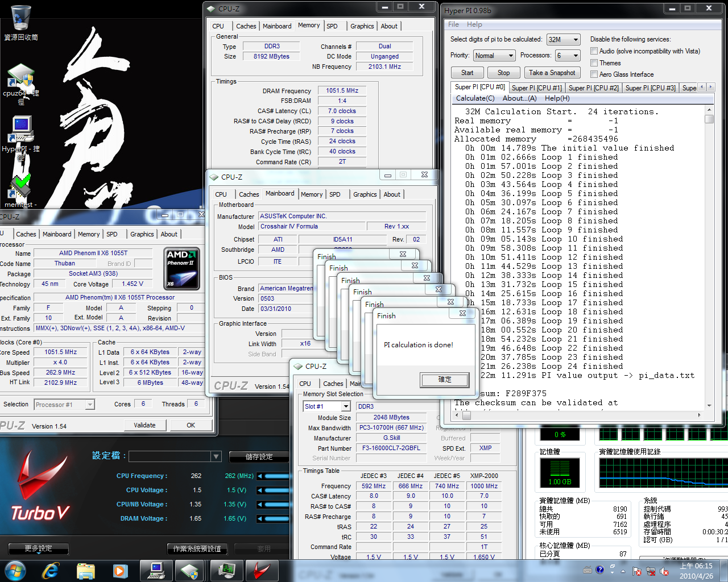This screenshot has height=582, width=728.
Task: Click the Show Desktop strip at taskbar end
Action: click(723, 571)
